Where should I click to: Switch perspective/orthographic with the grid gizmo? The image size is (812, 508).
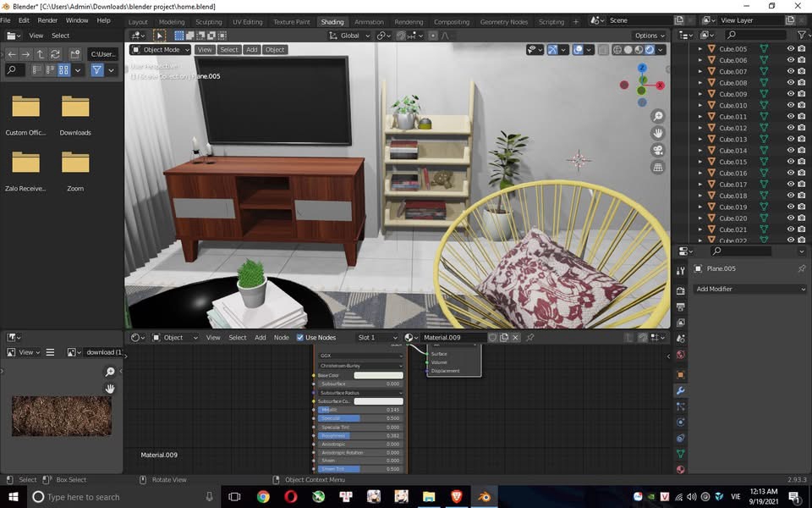pos(658,168)
